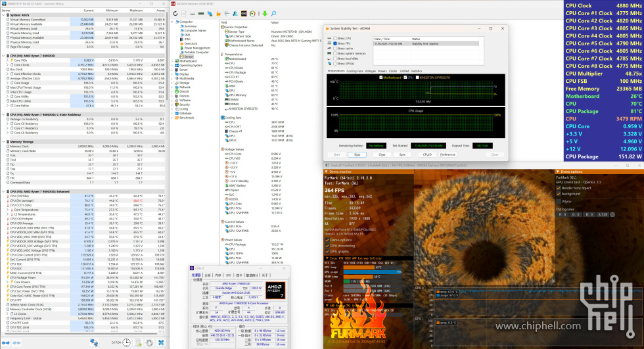Image resolution: width=644 pixels, height=349 pixels.
Task: Open HWiNFO settings gear icon
Action: point(148,342)
